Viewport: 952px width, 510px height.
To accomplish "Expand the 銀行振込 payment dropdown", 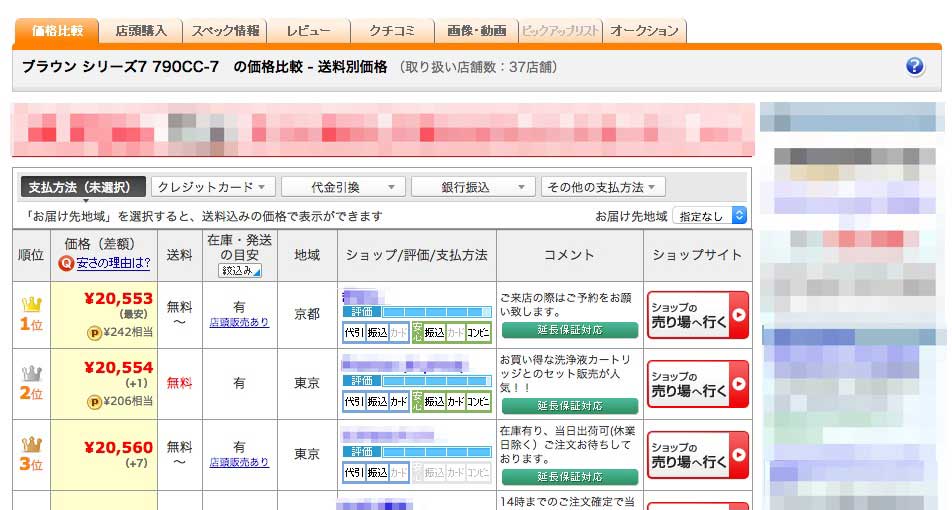I will pyautogui.click(x=473, y=187).
